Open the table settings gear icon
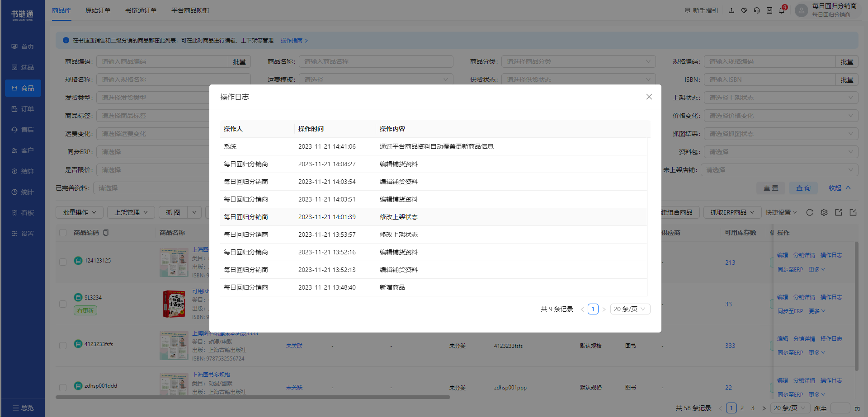The image size is (868, 417). 824,212
